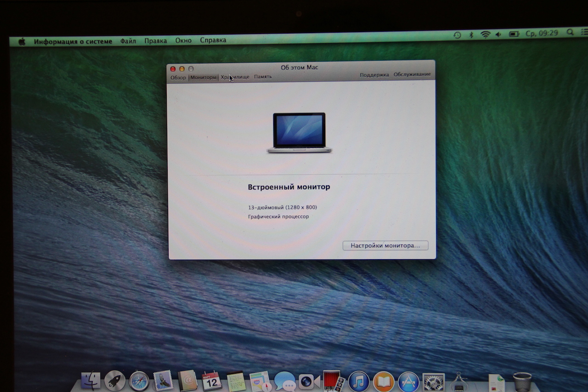The height and width of the screenshot is (392, 588).
Task: Open Photo Booth in the Dock
Action: pos(333,381)
